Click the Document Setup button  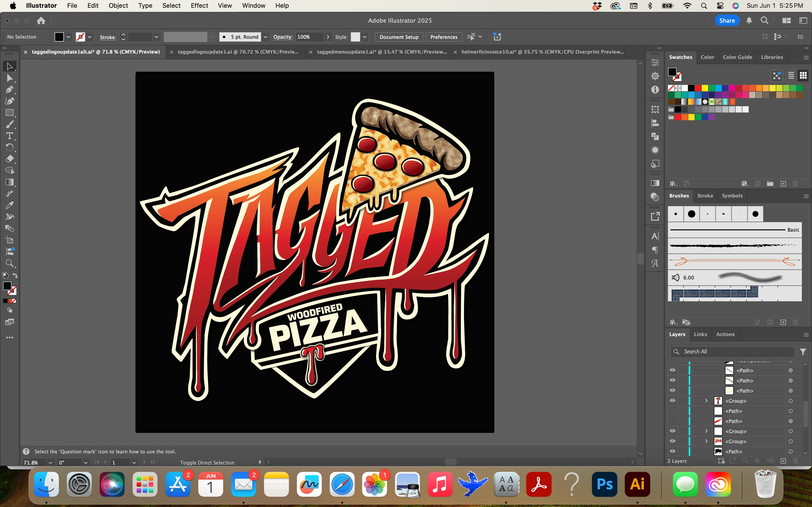click(399, 37)
